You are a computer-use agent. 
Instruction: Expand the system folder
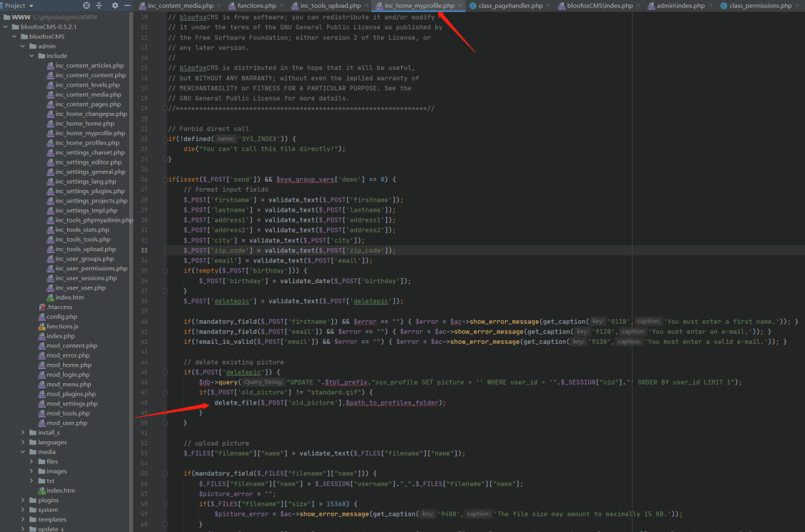pos(23,510)
